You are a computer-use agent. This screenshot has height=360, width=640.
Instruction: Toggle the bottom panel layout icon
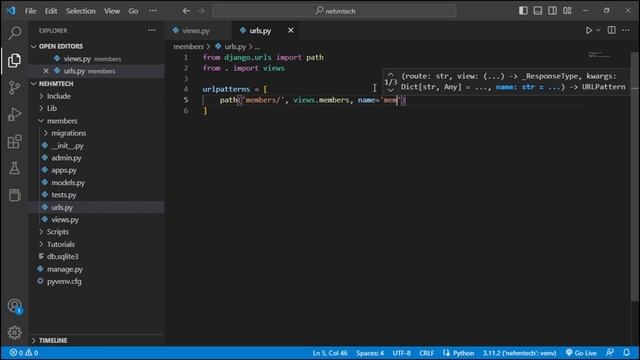pyautogui.click(x=538, y=11)
